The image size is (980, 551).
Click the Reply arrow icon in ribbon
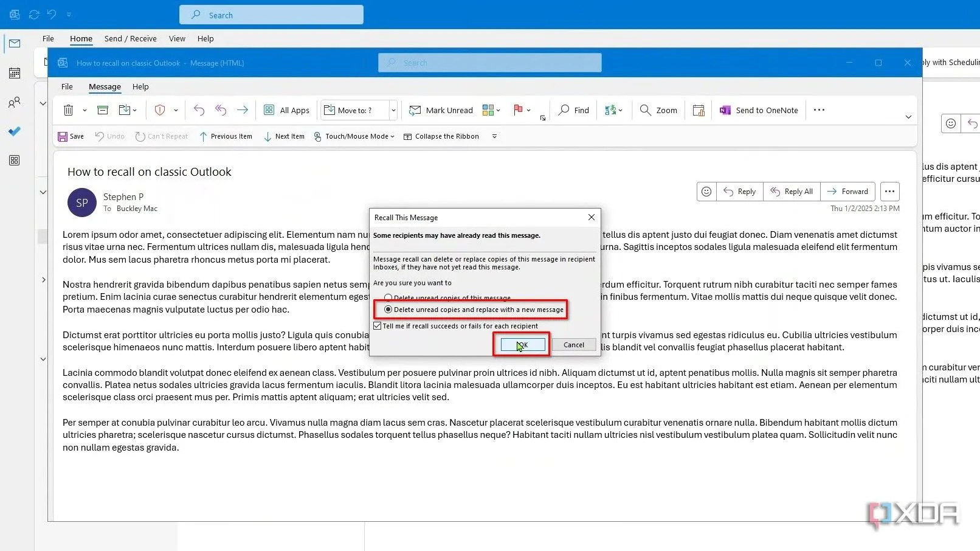point(199,110)
